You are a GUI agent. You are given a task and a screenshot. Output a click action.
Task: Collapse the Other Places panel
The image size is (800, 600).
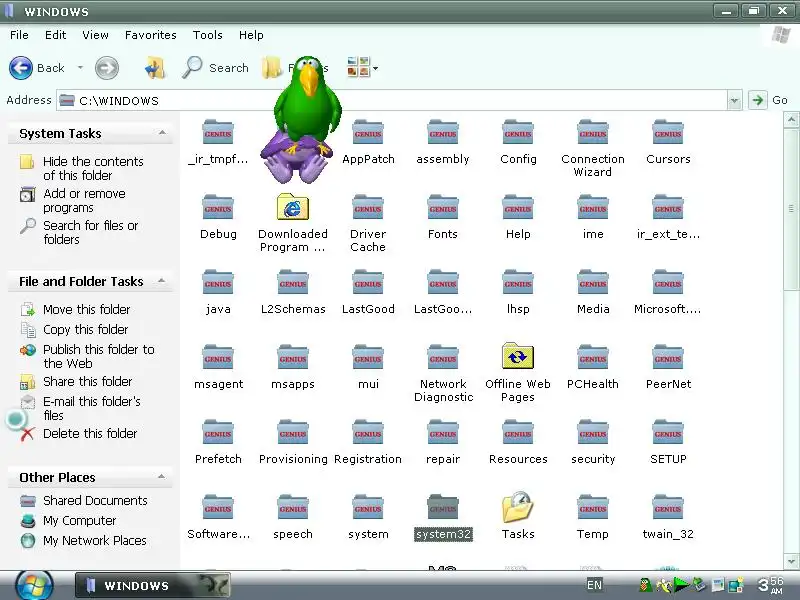[x=161, y=477]
